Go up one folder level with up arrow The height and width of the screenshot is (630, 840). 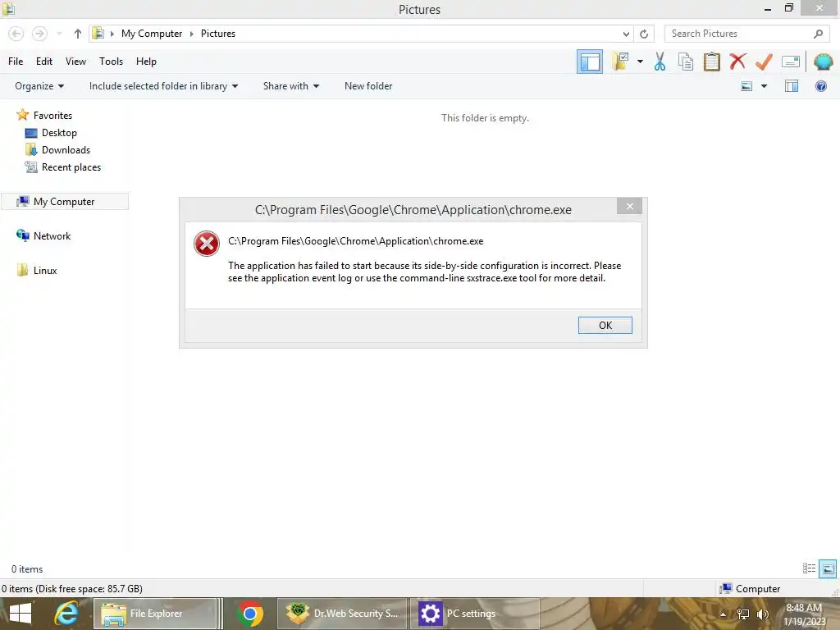(78, 34)
